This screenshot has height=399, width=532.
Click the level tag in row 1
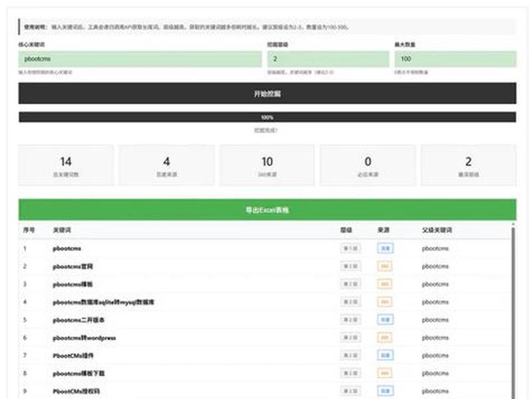tap(350, 248)
